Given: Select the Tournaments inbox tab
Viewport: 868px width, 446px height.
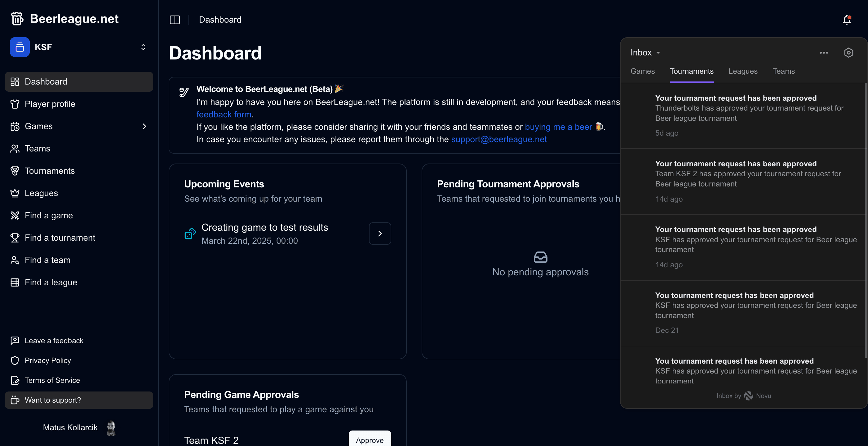Looking at the screenshot, I should pos(691,71).
